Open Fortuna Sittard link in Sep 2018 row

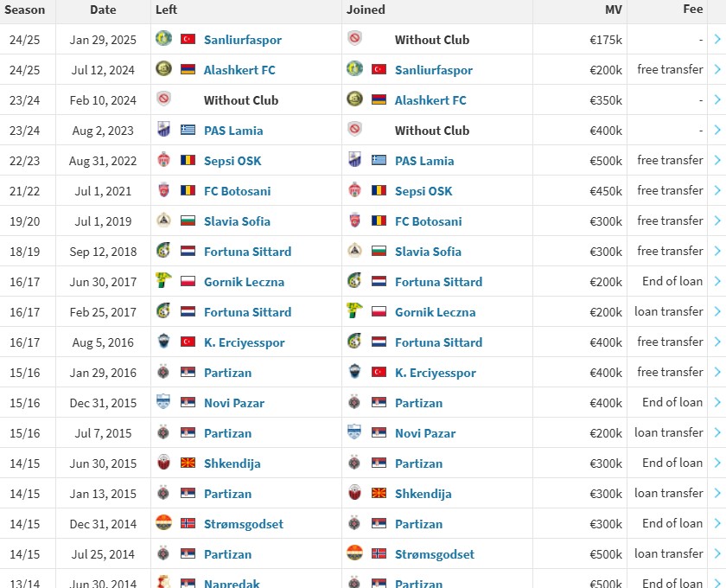(x=247, y=252)
